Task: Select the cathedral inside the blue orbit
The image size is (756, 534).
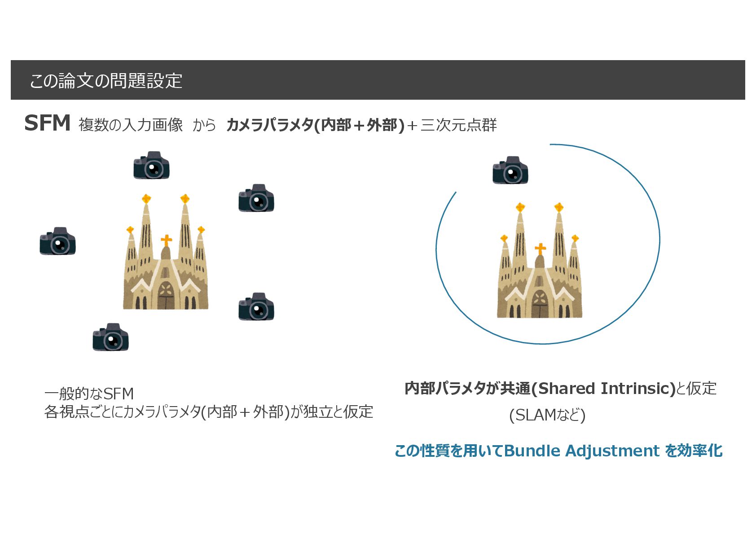Action: pos(540,260)
